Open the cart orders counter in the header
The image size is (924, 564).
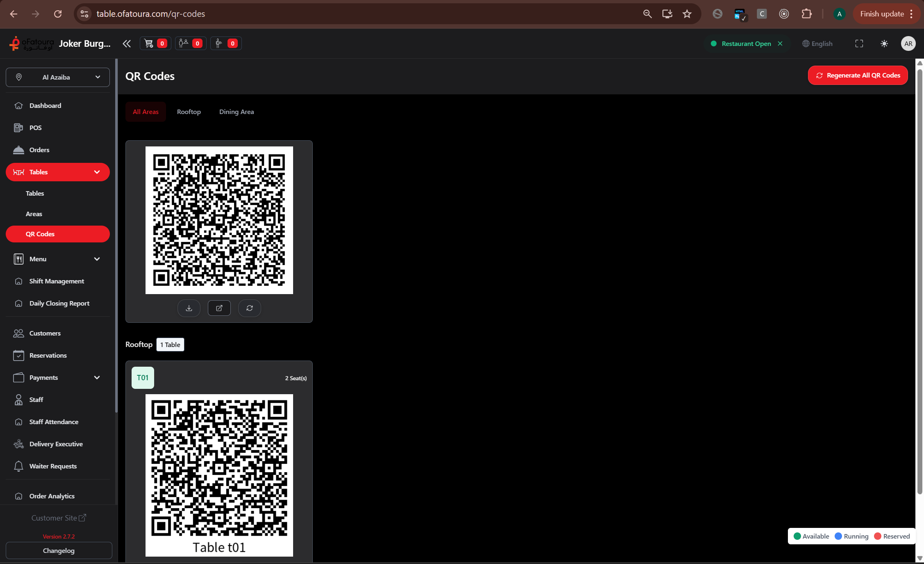click(155, 43)
